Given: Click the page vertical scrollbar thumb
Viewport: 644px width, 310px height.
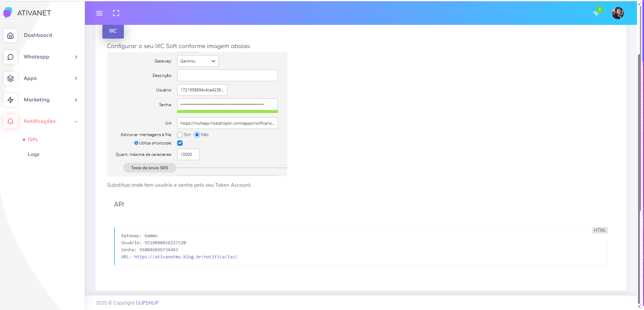Looking at the screenshot, I should click(x=639, y=132).
